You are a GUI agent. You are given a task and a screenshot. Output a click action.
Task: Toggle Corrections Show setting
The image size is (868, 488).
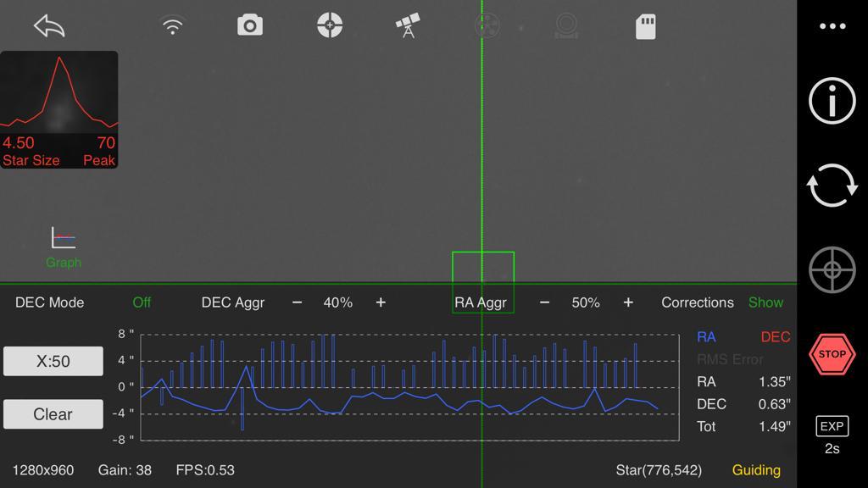coord(765,302)
